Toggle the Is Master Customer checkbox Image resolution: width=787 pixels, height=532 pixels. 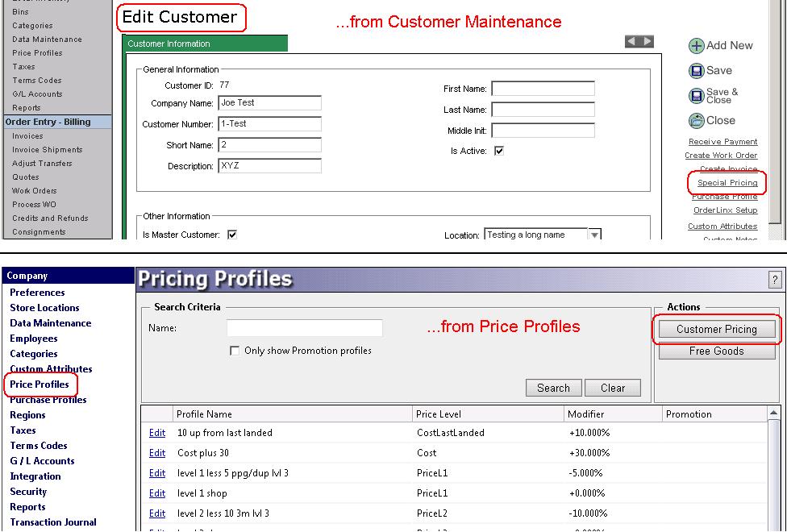pos(232,235)
